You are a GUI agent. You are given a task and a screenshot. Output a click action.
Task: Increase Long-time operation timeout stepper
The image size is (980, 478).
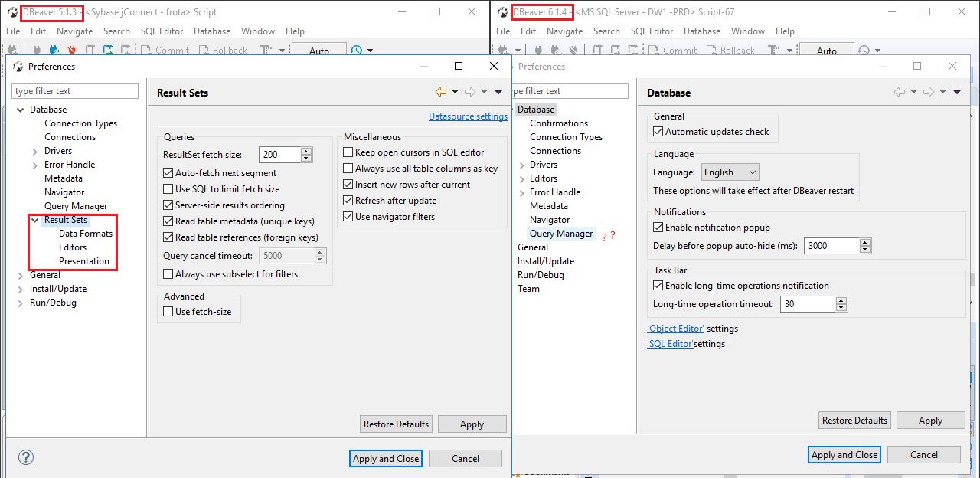[841, 300]
